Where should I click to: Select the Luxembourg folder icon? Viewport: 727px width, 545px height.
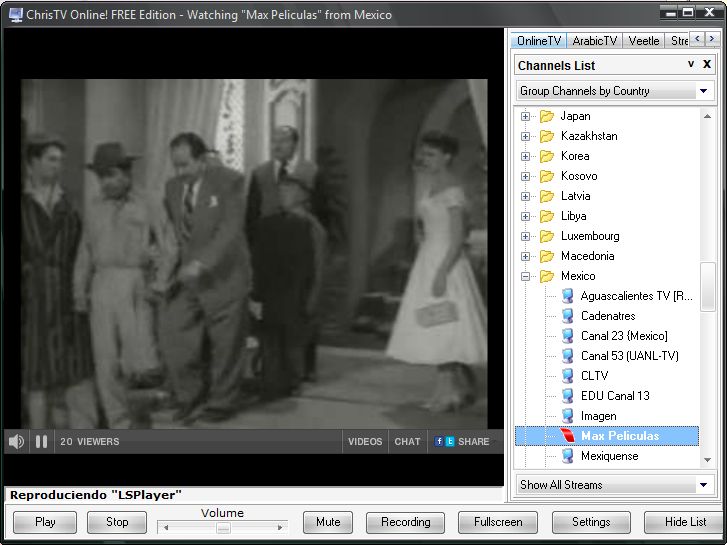547,236
